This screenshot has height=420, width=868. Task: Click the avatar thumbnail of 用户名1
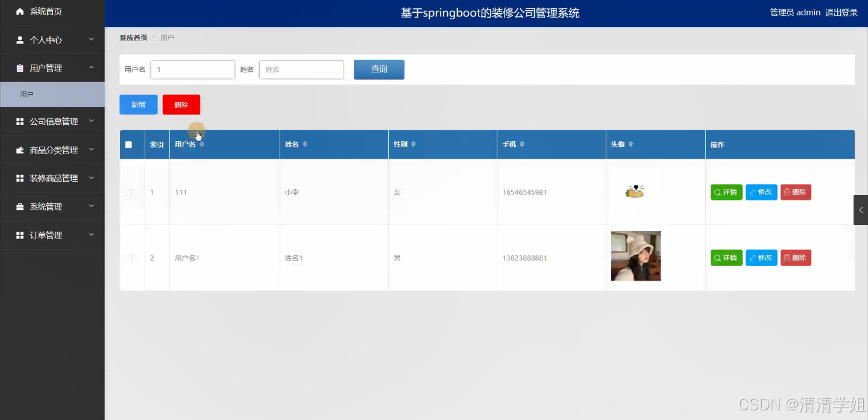[x=635, y=256]
